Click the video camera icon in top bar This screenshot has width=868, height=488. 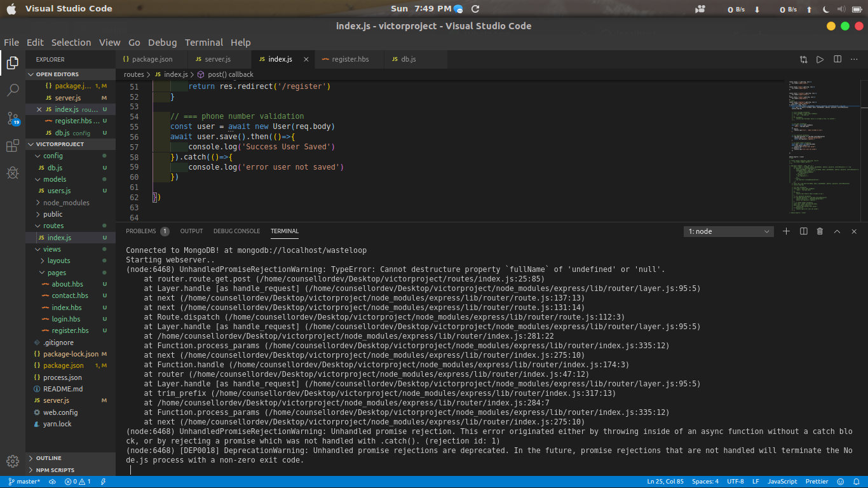coord(700,9)
